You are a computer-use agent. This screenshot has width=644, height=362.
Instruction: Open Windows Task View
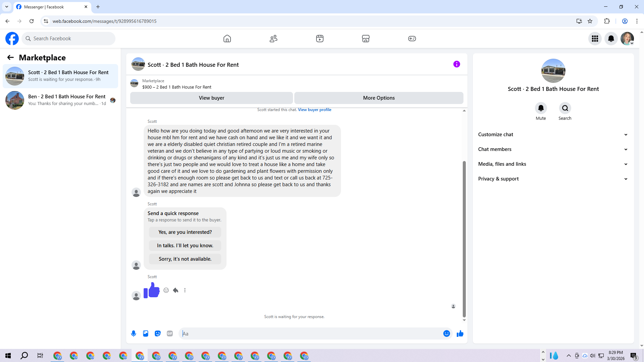pos(40,356)
